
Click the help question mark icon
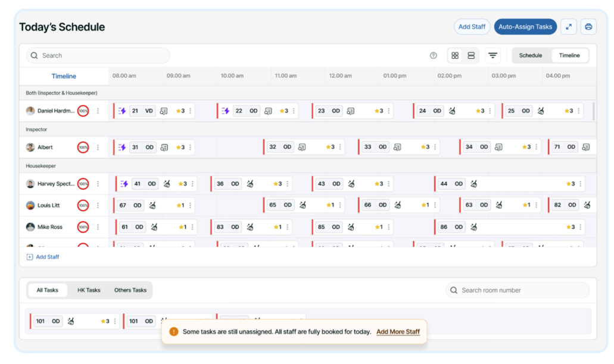coord(433,55)
